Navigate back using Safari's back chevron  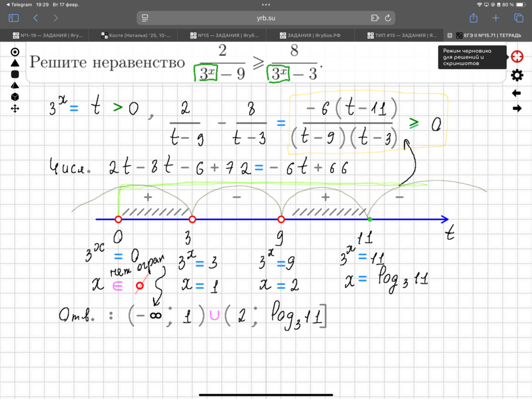[36, 18]
